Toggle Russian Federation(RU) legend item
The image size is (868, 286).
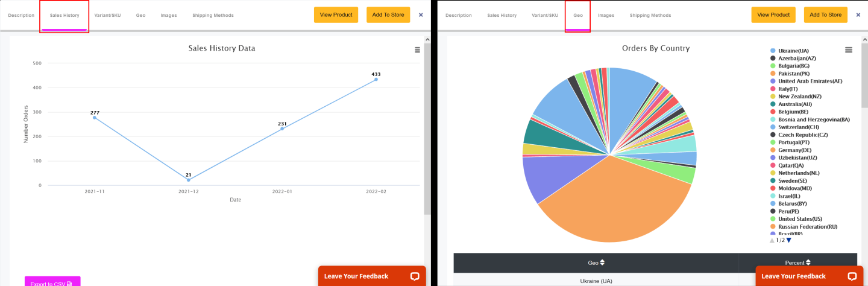807,227
